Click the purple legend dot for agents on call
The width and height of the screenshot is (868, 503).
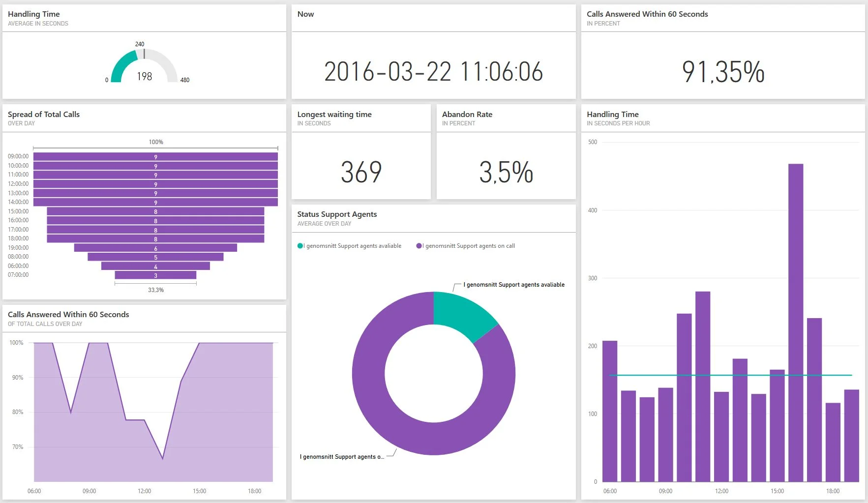coord(419,245)
